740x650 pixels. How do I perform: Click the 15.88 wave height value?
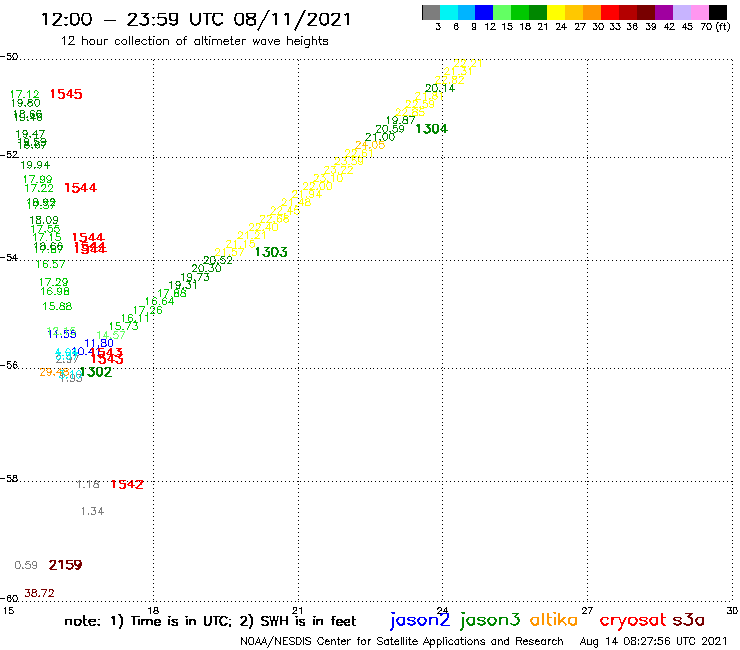pyautogui.click(x=57, y=306)
